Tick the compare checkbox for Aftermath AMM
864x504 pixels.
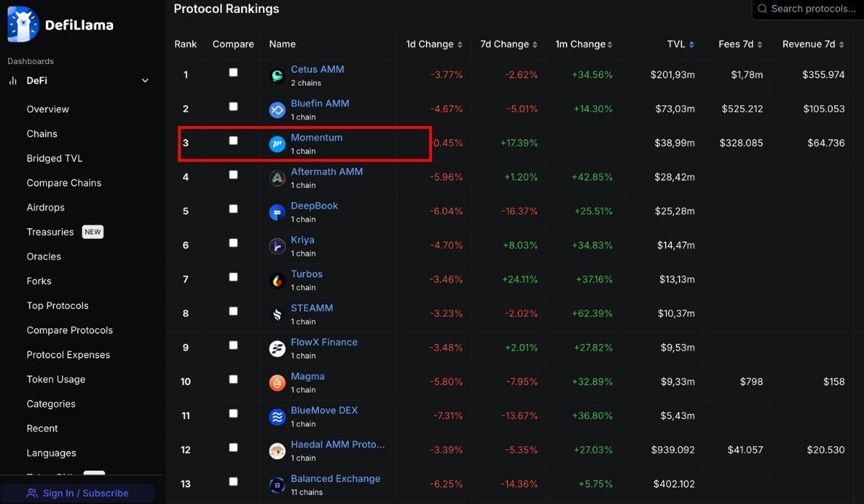tap(233, 174)
